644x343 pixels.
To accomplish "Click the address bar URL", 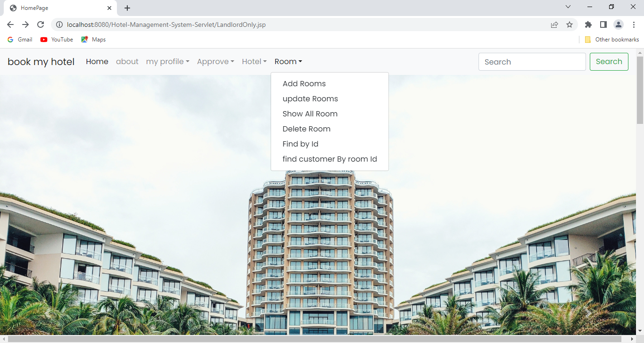I will click(166, 24).
